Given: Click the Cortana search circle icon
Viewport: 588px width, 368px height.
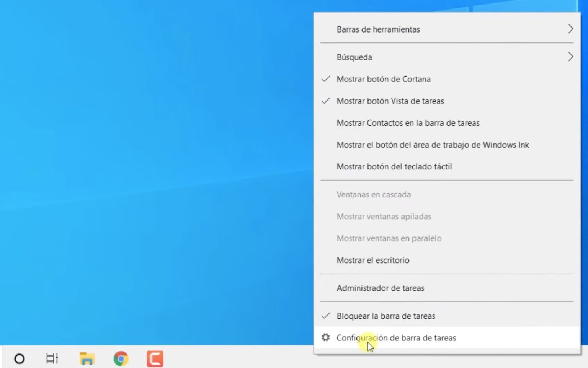Looking at the screenshot, I should pyautogui.click(x=19, y=358).
